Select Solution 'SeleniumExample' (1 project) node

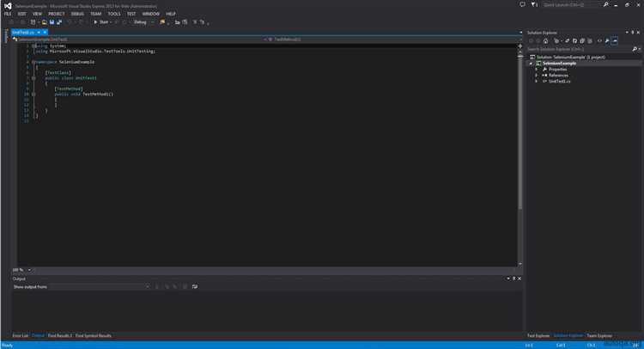tap(570, 57)
